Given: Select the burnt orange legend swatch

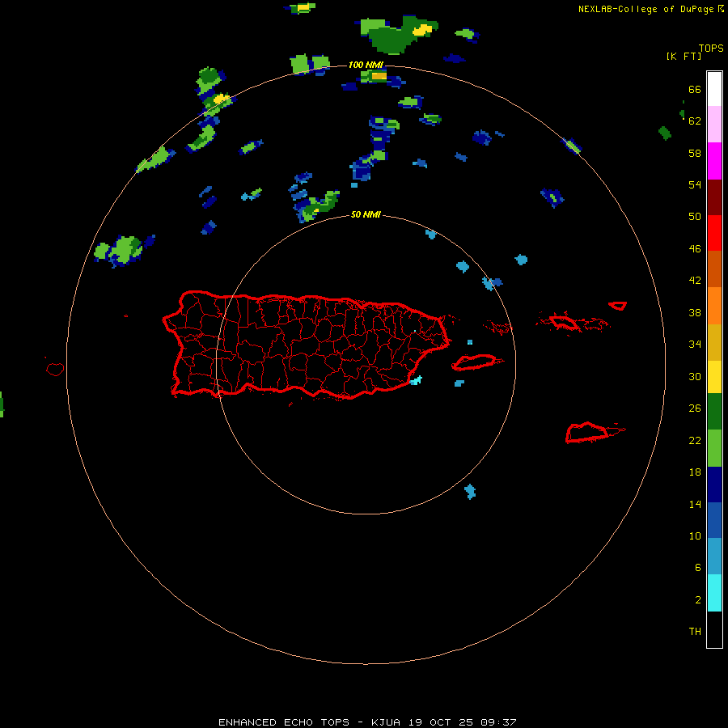Looking at the screenshot, I should click(x=714, y=269).
